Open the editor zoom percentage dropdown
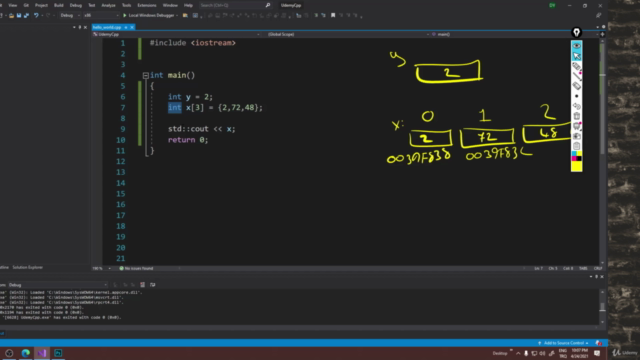This screenshot has height=360, width=640. (102, 269)
